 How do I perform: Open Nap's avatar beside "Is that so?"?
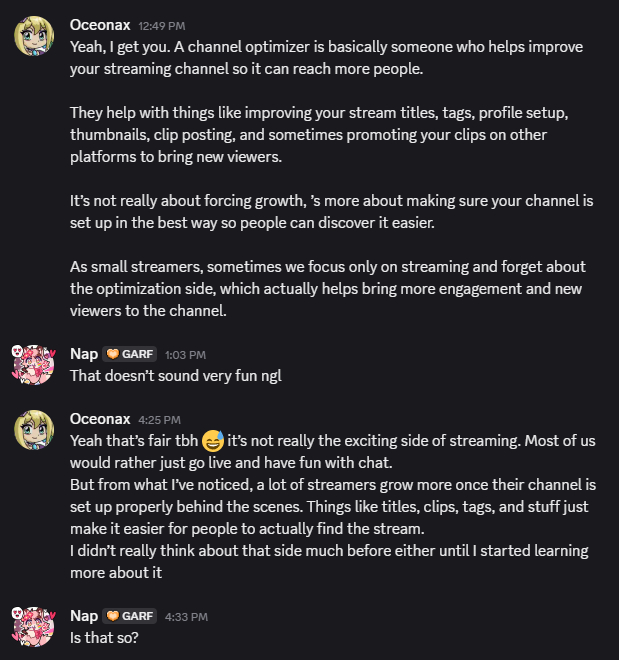click(x=33, y=627)
